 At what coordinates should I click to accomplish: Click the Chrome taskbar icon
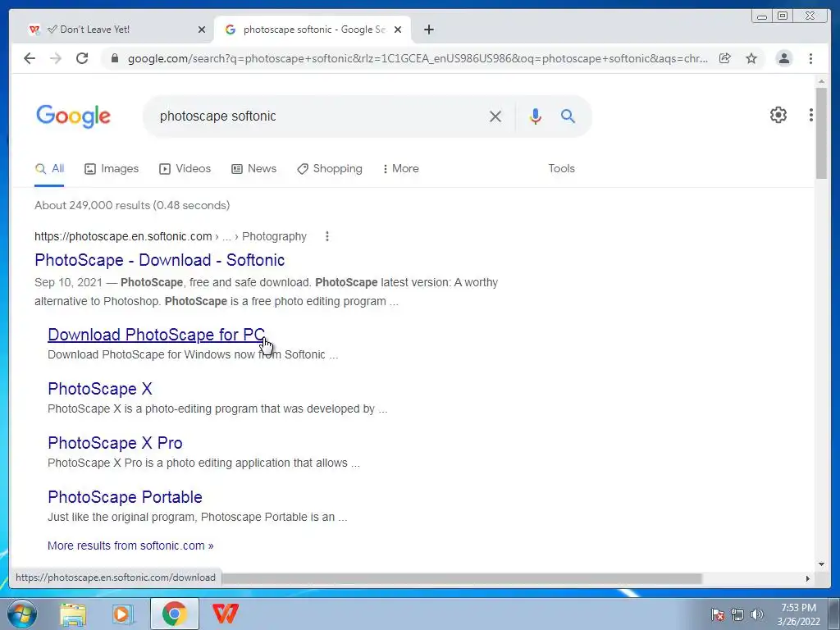tap(174, 614)
